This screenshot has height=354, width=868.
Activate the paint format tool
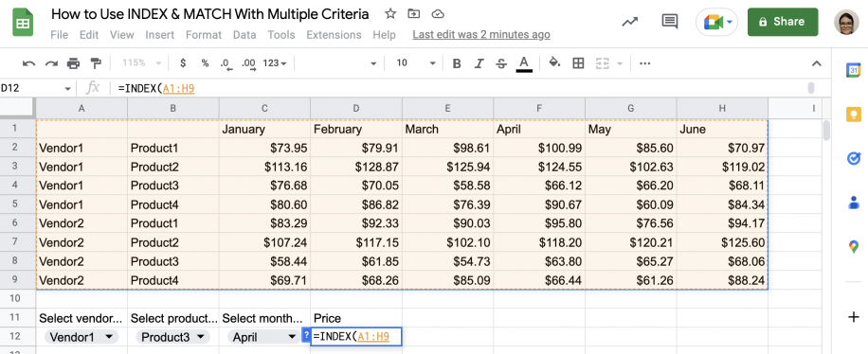pyautogui.click(x=96, y=63)
